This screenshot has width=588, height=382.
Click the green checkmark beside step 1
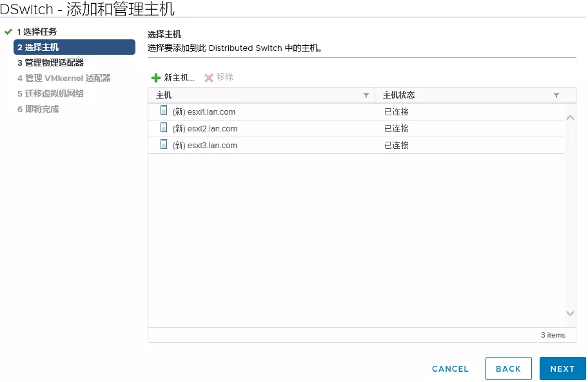(x=8, y=32)
